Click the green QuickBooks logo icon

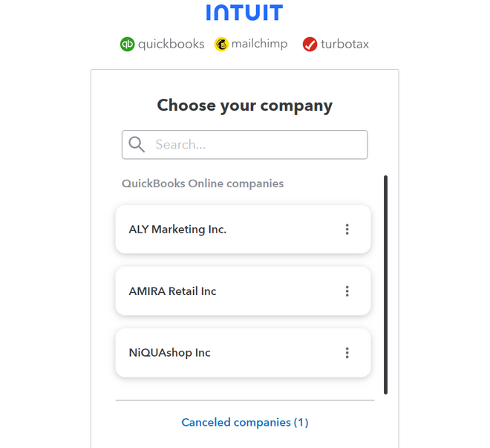click(x=128, y=45)
